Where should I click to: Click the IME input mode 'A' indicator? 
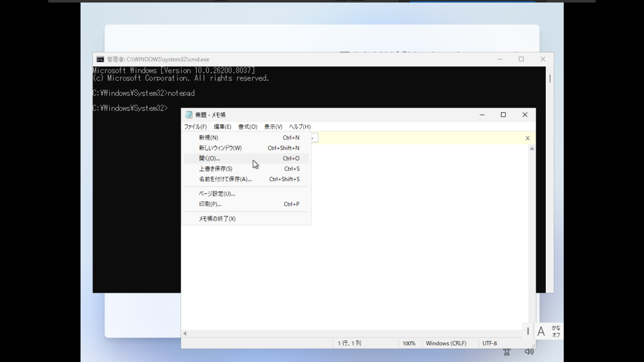click(541, 331)
